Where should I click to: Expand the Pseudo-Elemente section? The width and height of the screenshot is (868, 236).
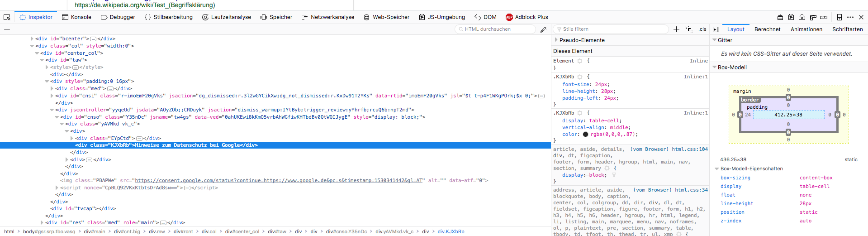[556, 40]
